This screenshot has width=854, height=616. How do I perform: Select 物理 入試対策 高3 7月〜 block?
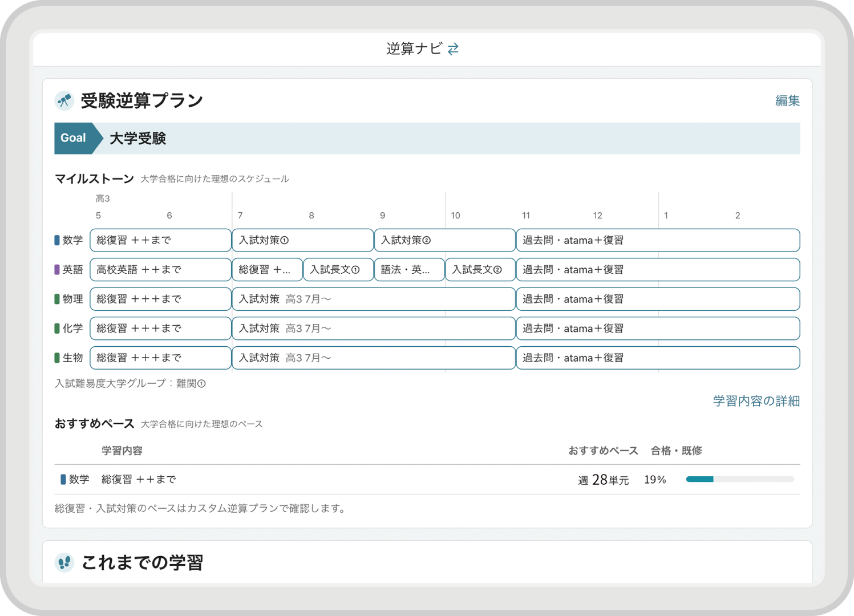point(373,299)
